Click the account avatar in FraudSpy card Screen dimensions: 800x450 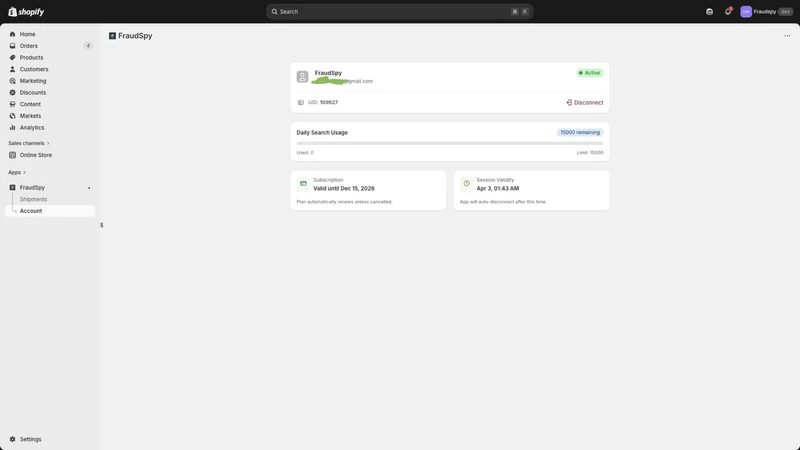point(303,77)
